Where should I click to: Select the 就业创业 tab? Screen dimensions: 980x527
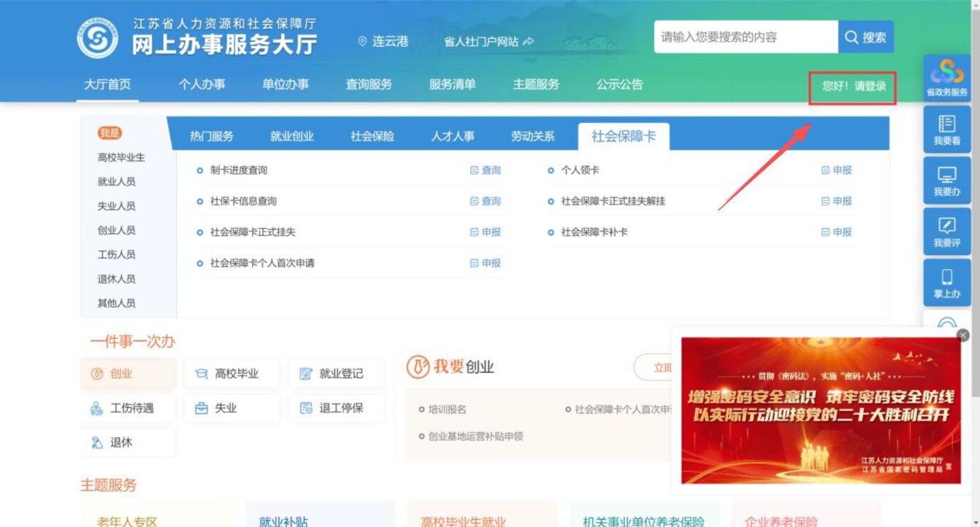click(291, 136)
